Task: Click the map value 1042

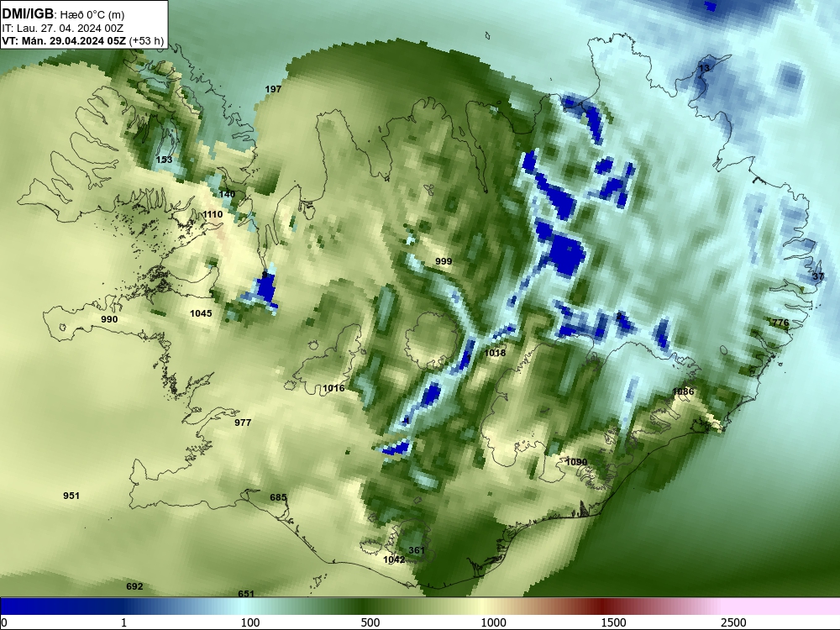Action: point(394,559)
